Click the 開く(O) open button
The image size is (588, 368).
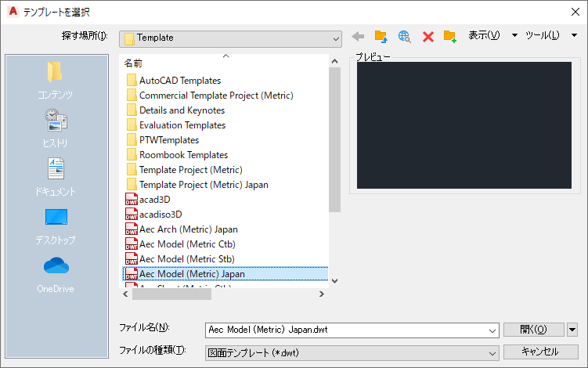(x=534, y=330)
